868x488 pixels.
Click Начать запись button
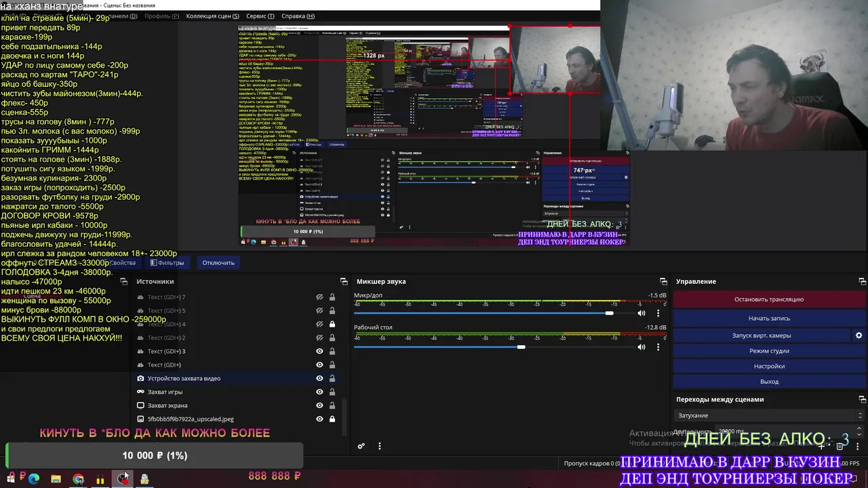[769, 318]
